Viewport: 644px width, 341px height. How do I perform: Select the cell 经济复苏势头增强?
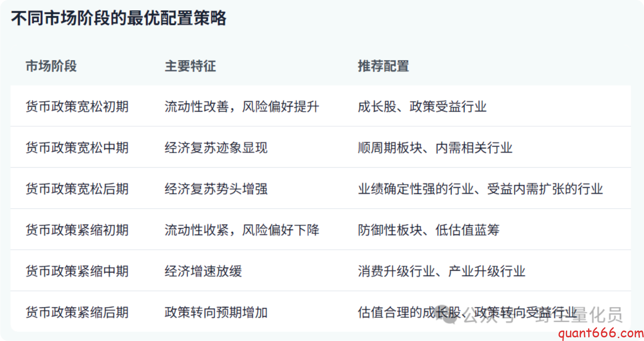tap(216, 189)
